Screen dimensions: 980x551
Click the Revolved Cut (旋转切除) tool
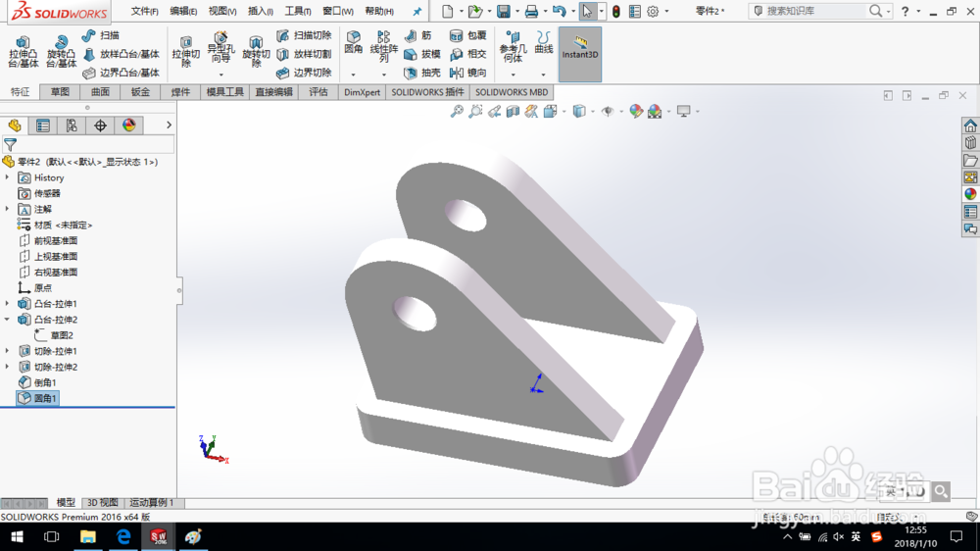tap(256, 52)
